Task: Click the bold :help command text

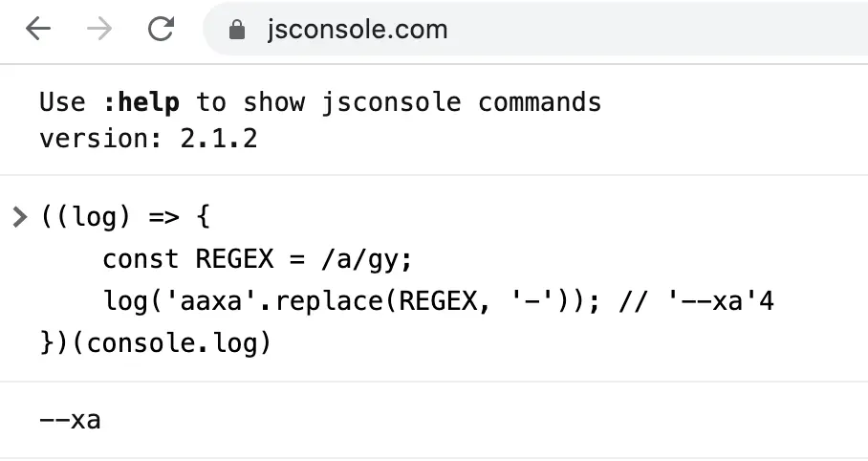Action: [x=141, y=102]
